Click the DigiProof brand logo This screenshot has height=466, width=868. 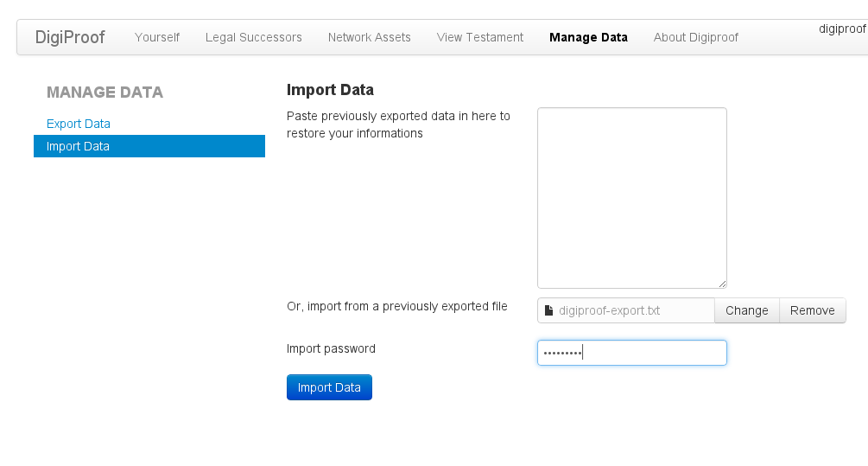(x=70, y=37)
